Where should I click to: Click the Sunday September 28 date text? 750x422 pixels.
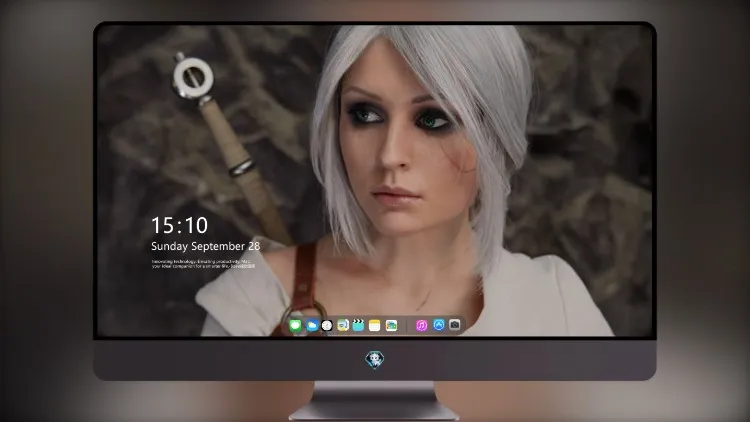click(206, 246)
